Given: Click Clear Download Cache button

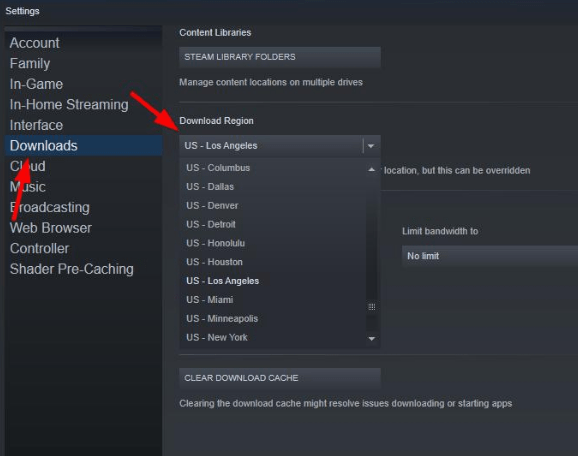Looking at the screenshot, I should (280, 378).
